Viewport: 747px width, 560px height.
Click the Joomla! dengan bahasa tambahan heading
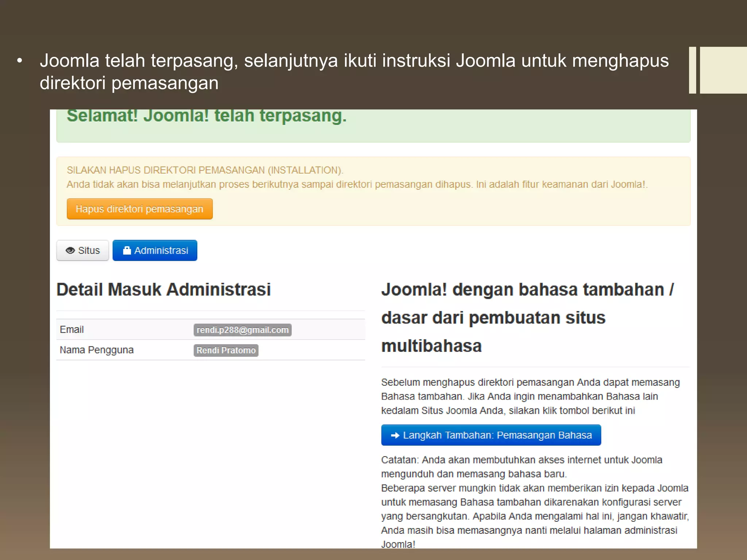tap(528, 318)
